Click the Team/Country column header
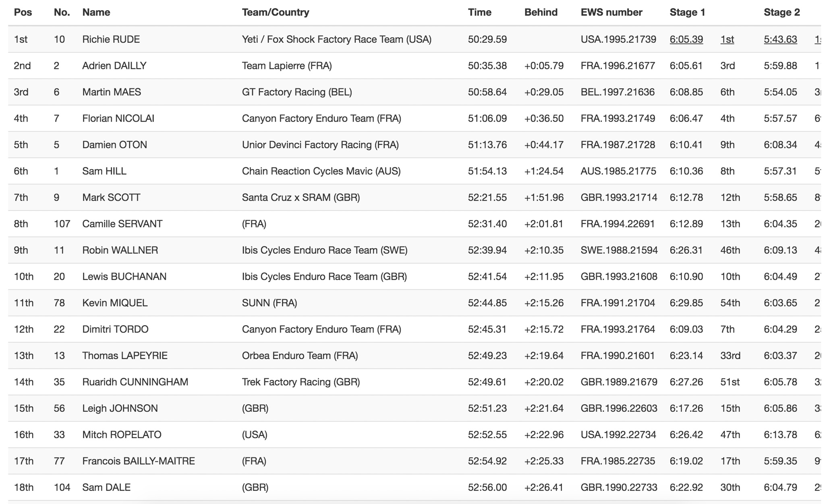825x504 pixels. [276, 12]
